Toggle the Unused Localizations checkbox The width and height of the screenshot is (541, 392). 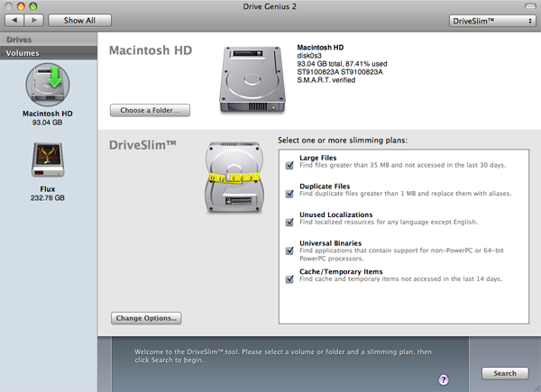(x=289, y=223)
